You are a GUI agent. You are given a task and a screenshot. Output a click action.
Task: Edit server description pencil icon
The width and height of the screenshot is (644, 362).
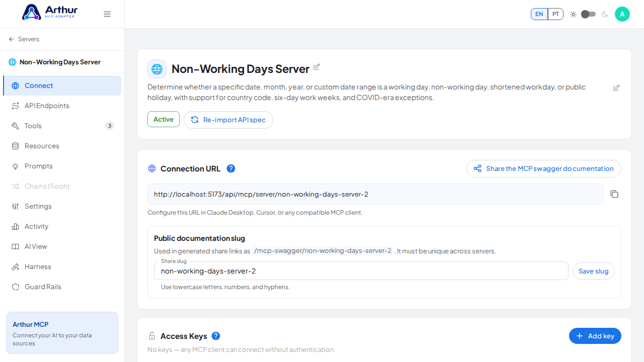point(616,88)
